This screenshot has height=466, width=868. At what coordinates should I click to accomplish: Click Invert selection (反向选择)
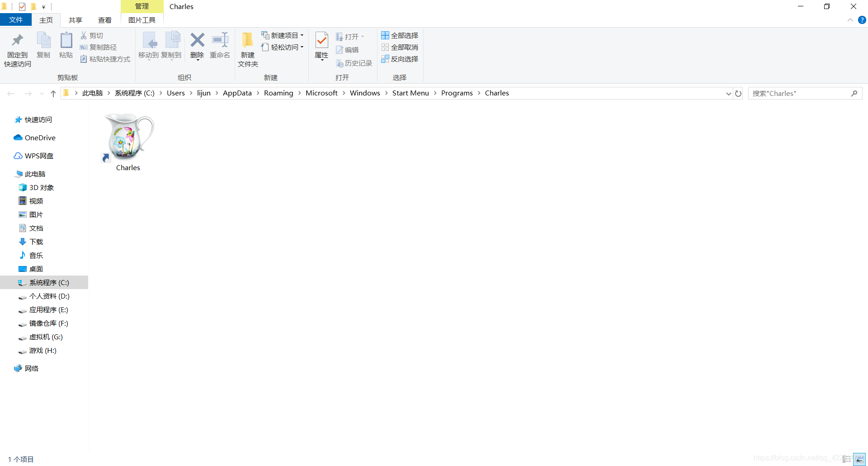pyautogui.click(x=400, y=59)
